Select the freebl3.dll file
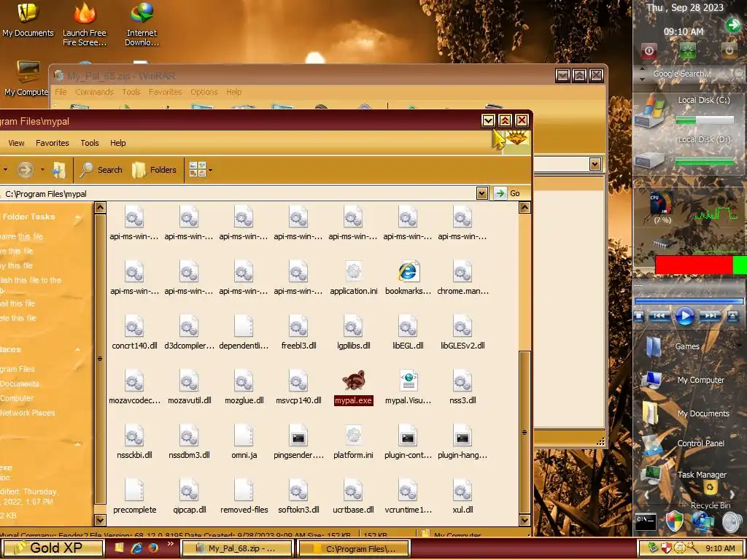The height and width of the screenshot is (560, 747). 298,333
